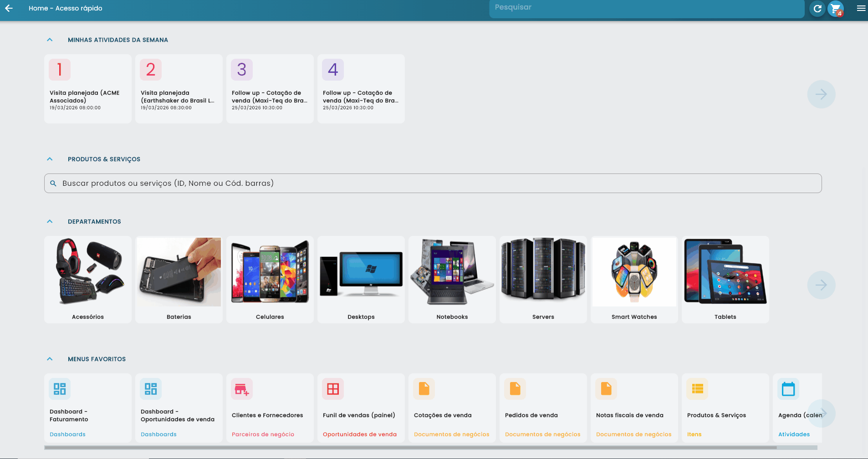
Task: Click the Parceiros de negócio category text
Action: coord(263,434)
